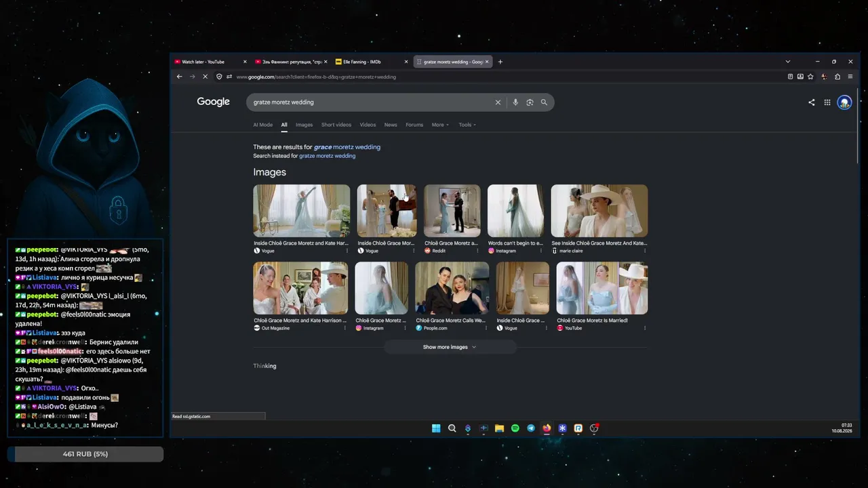Open three-dot menu for the marie claire result

[x=644, y=251]
